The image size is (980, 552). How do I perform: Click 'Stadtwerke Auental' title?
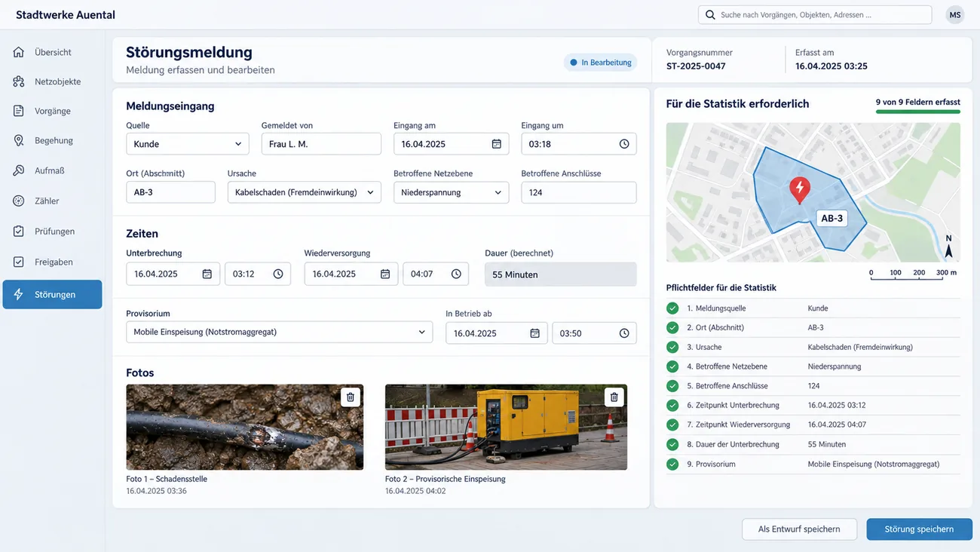coord(66,15)
